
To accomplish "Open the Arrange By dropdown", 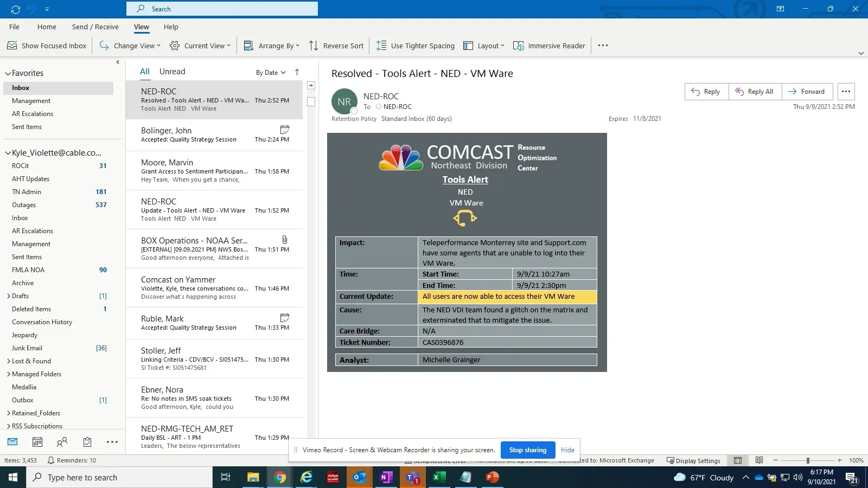I will pos(271,46).
